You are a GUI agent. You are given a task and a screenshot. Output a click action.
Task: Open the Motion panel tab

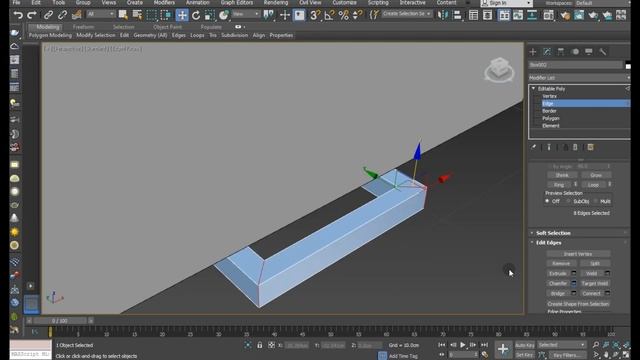click(x=575, y=51)
